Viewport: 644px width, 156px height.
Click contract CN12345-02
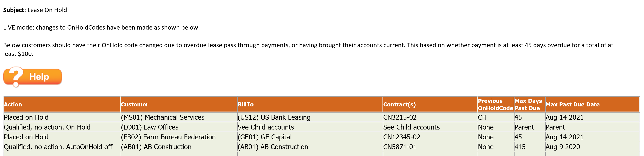pos(402,137)
